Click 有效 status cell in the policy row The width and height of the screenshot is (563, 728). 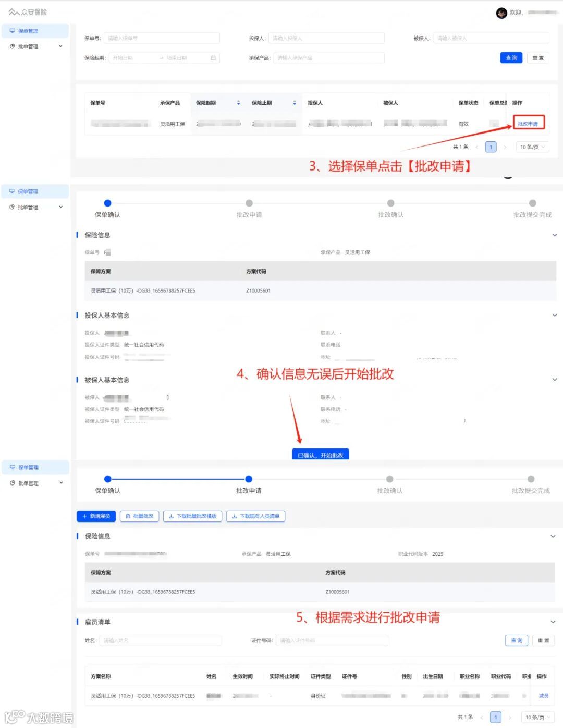point(463,124)
